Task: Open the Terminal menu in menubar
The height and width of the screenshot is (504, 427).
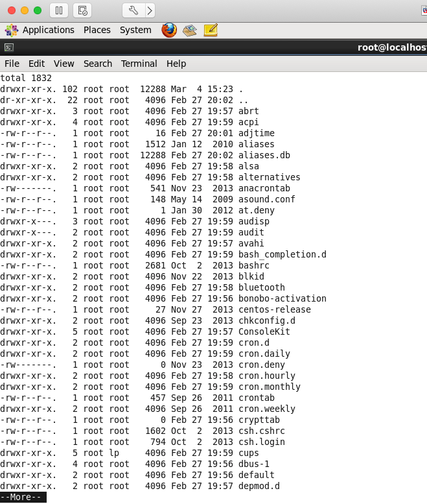Action: click(x=139, y=64)
